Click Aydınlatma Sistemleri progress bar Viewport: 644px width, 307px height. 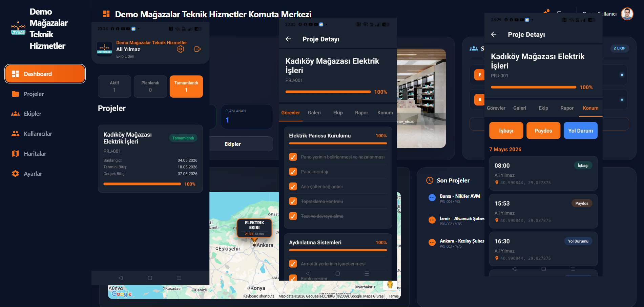[x=338, y=250]
